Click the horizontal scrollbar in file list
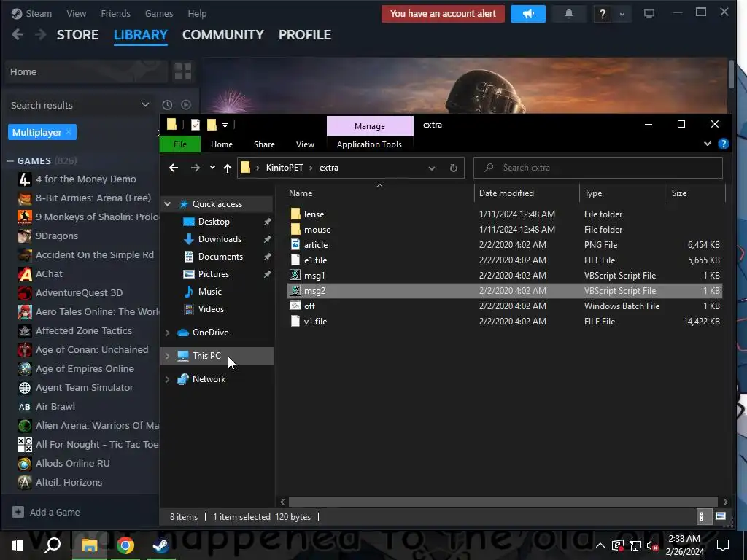747x560 pixels. pyautogui.click(x=503, y=502)
